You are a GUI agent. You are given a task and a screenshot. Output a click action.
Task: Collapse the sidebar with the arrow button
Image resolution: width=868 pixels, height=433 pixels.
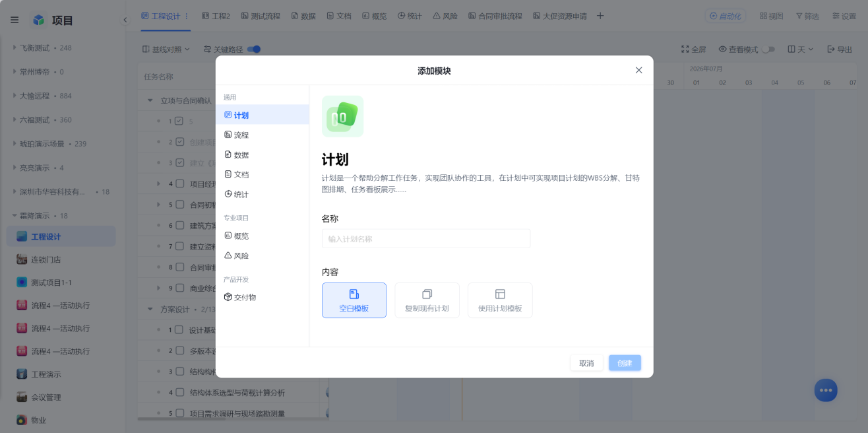click(125, 20)
